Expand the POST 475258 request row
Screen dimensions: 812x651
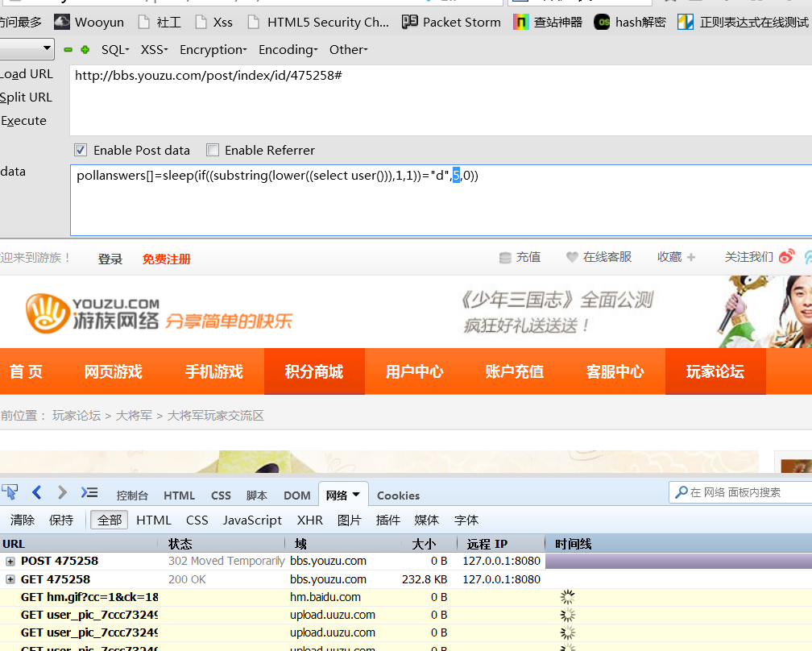pyautogui.click(x=10, y=562)
